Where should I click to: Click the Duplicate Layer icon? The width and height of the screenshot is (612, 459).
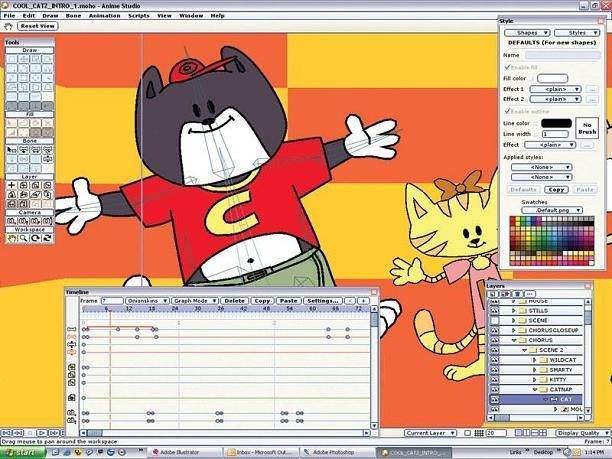tap(505, 294)
